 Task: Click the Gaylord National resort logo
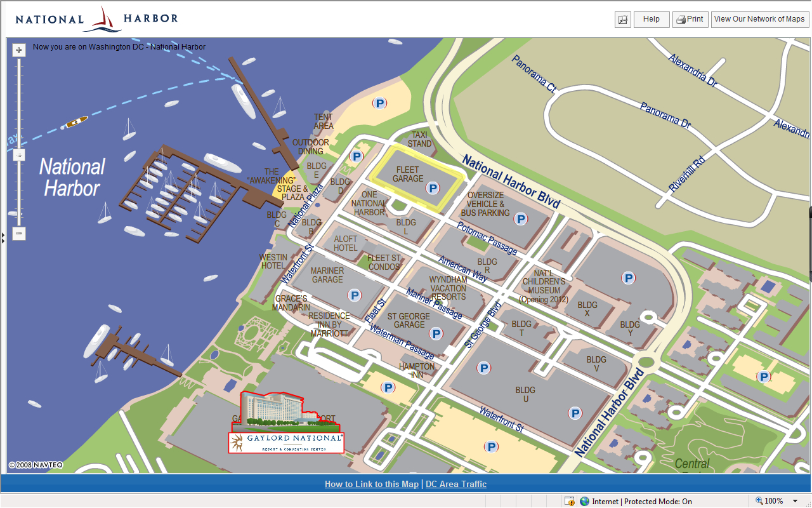(286, 442)
